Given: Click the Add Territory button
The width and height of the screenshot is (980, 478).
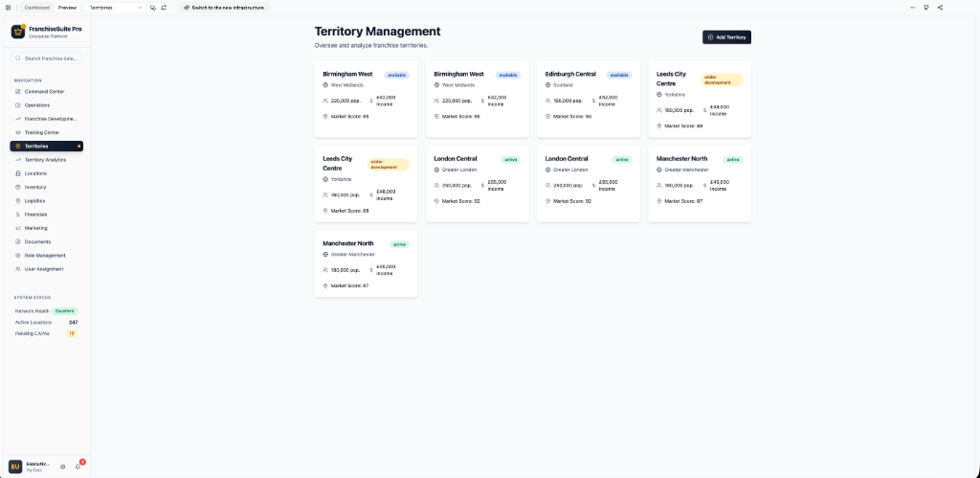Looking at the screenshot, I should coord(727,37).
